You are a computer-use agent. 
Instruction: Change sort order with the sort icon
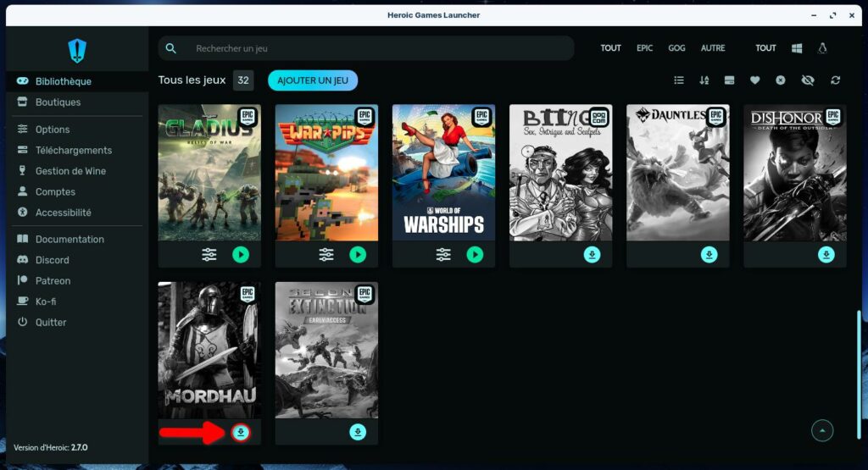[x=704, y=80]
